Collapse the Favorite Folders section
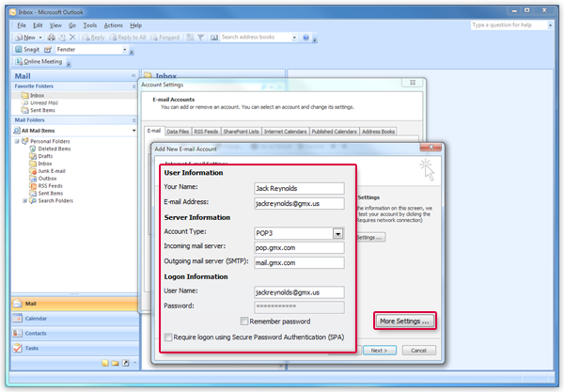Viewport: 564px width, 392px height. click(133, 86)
